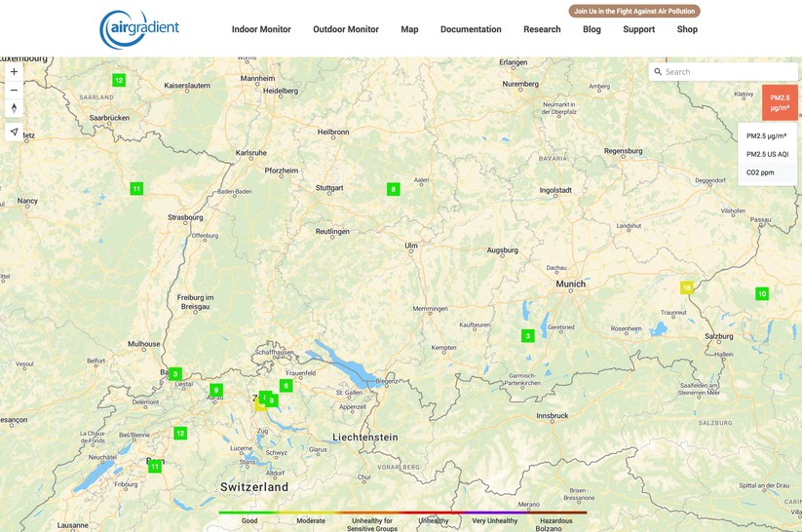Click the Ulm city label
This screenshot has width=802, height=532.
[411, 246]
